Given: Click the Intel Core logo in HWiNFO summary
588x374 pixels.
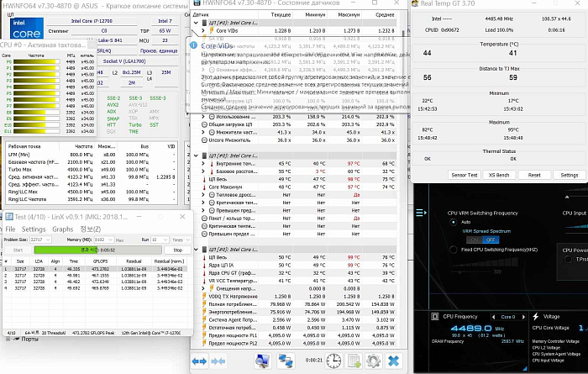Looking at the screenshot, I should [27, 28].
